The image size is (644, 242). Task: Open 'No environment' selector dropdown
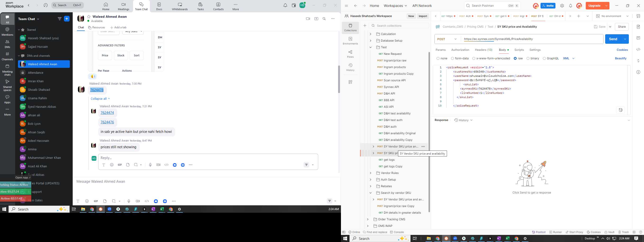(612, 16)
